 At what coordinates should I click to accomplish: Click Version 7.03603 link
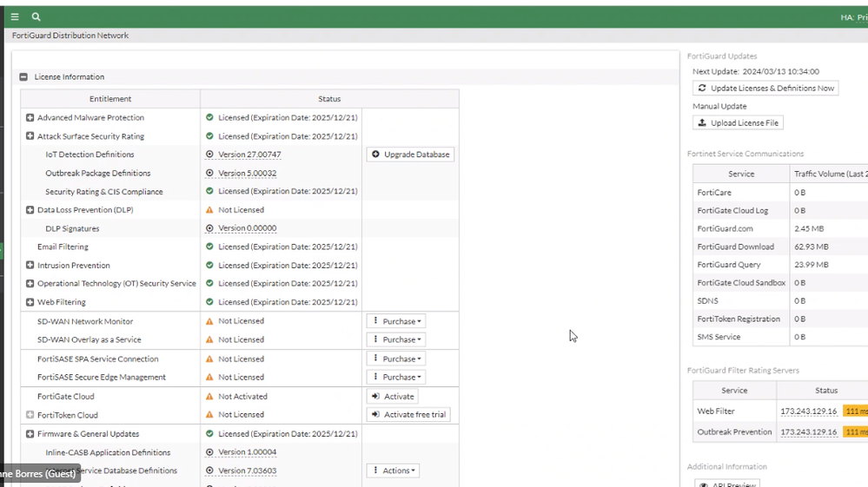coord(248,471)
